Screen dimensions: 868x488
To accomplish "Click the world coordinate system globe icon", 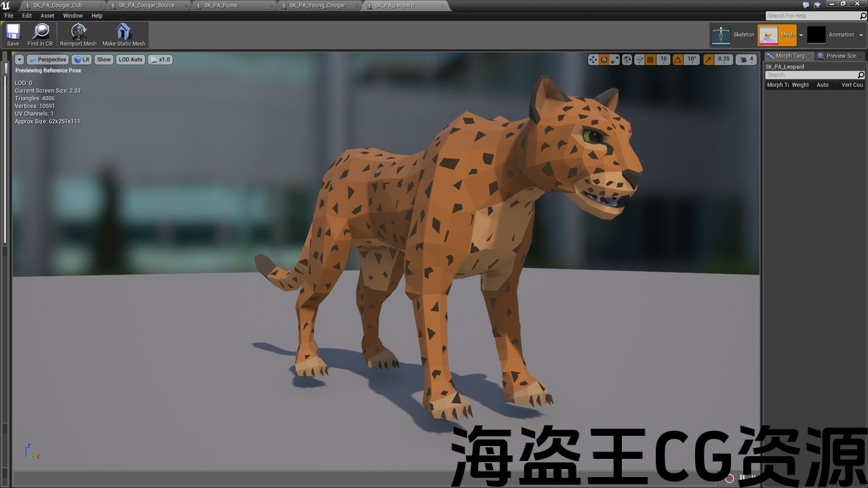I will click(627, 60).
